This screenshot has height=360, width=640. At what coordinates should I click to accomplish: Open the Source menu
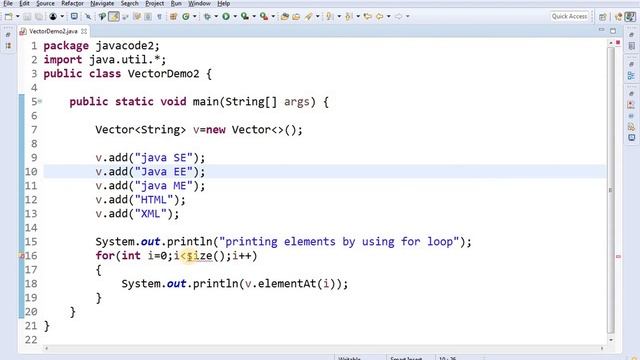(x=45, y=3)
